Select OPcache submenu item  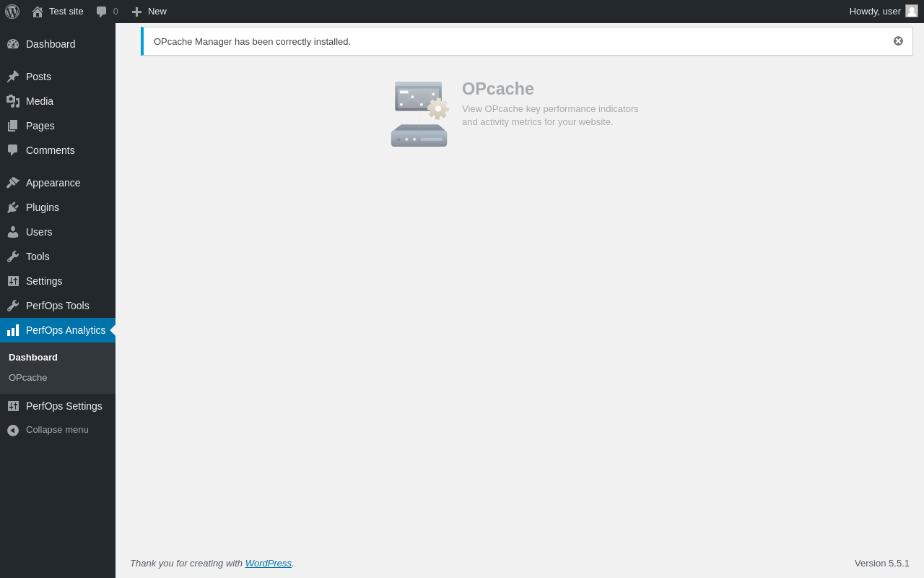(28, 377)
